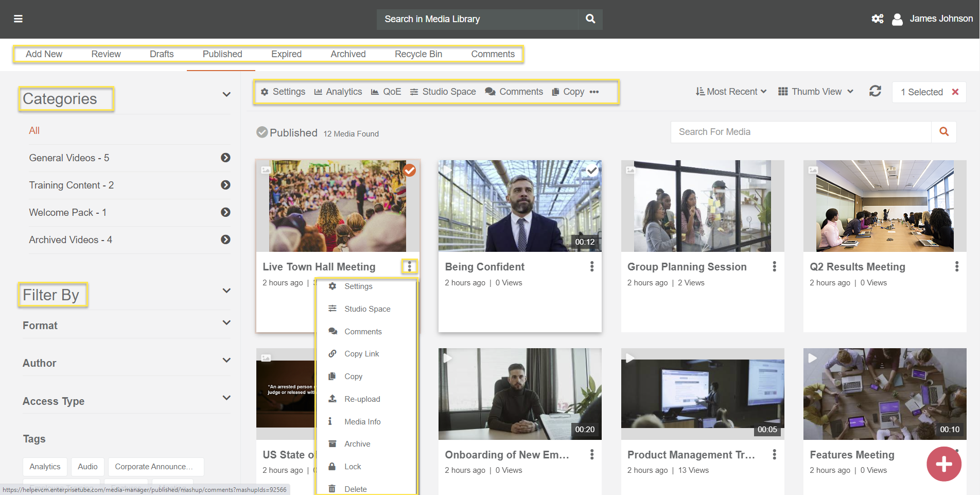The width and height of the screenshot is (980, 495).
Task: Click the more options ellipsis in toolbar
Action: 594,92
